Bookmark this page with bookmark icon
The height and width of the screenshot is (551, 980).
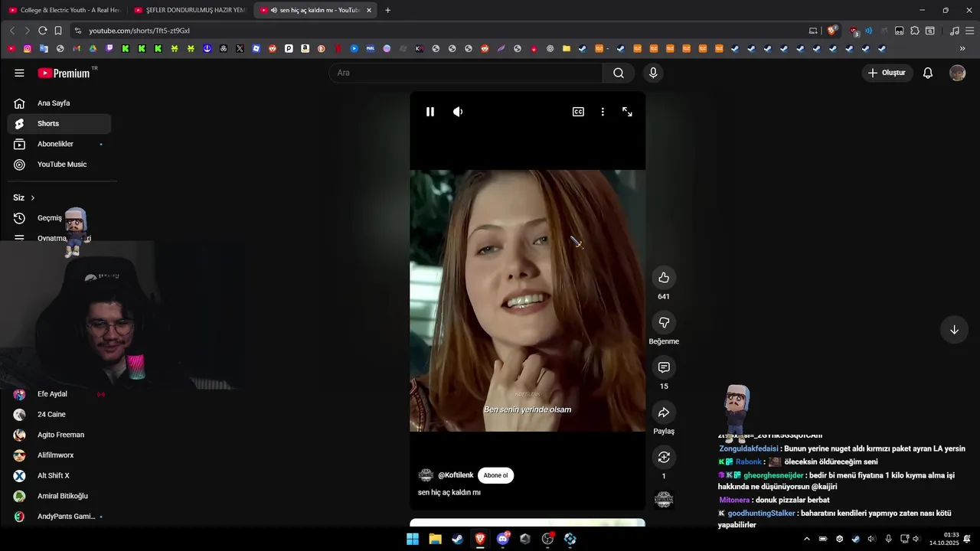(x=58, y=31)
